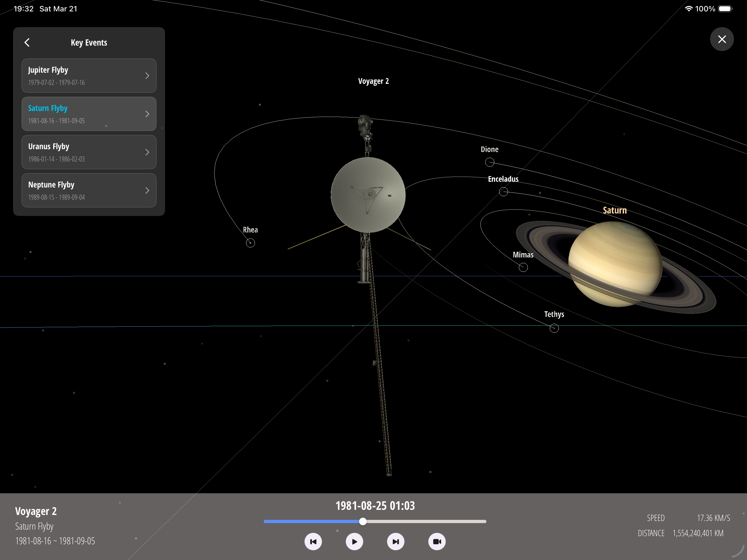Tap the back arrow in the Key Events panel
Viewport: 747px width, 560px height.
27,42
